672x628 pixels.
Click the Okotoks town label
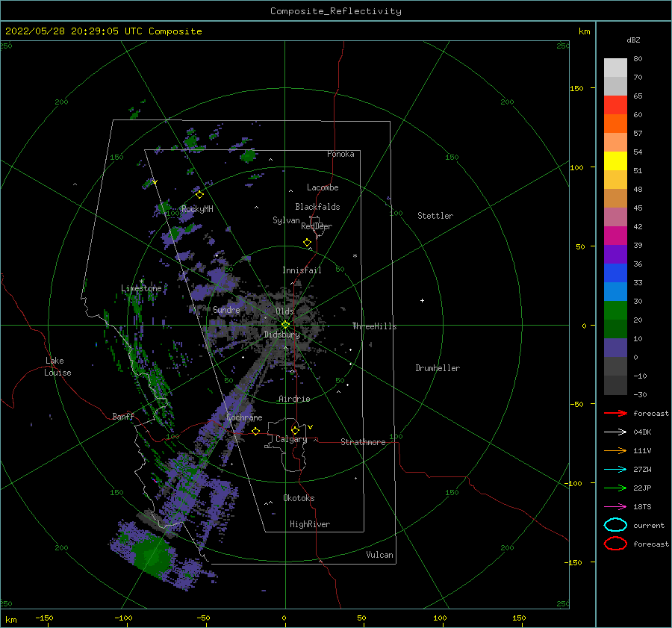tap(299, 498)
